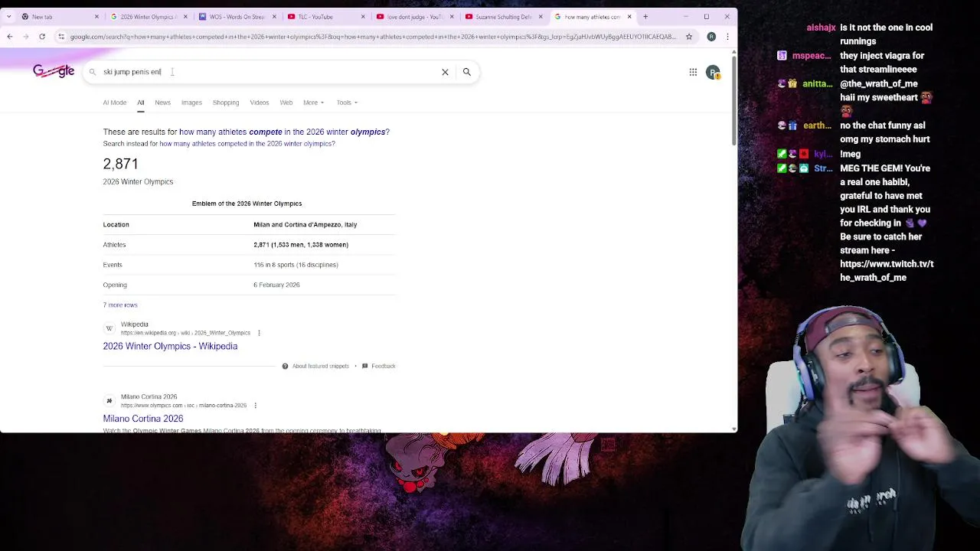Open the Milano Cortina result three-dot options
The height and width of the screenshot is (551, 980).
(x=255, y=406)
